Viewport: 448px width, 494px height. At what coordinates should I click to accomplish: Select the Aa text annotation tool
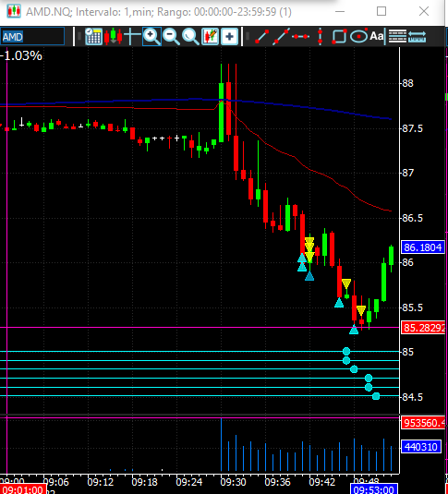[x=377, y=36]
